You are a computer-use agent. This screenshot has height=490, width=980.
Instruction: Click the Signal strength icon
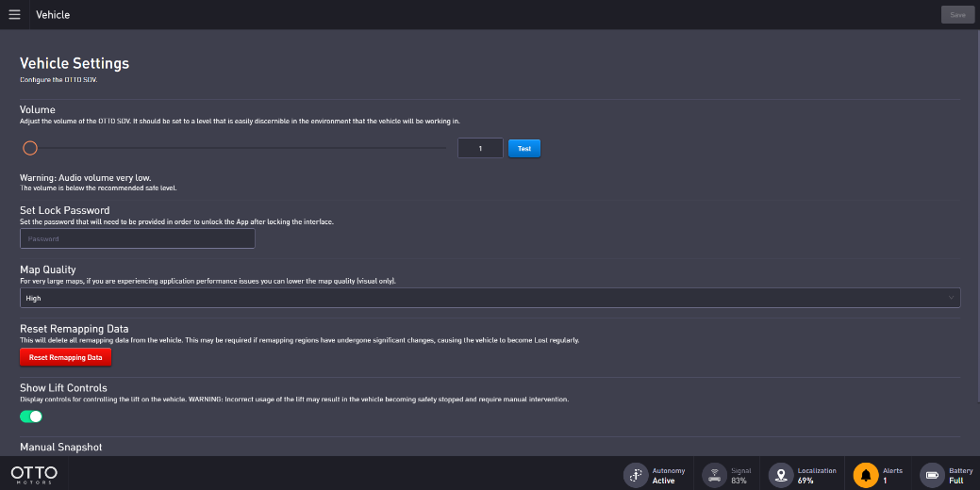pyautogui.click(x=715, y=475)
